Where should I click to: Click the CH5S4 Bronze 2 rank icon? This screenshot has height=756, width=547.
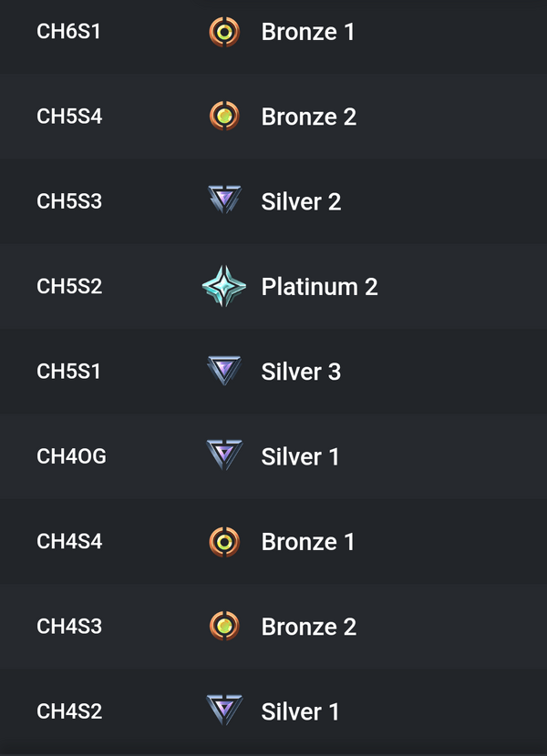(x=223, y=117)
